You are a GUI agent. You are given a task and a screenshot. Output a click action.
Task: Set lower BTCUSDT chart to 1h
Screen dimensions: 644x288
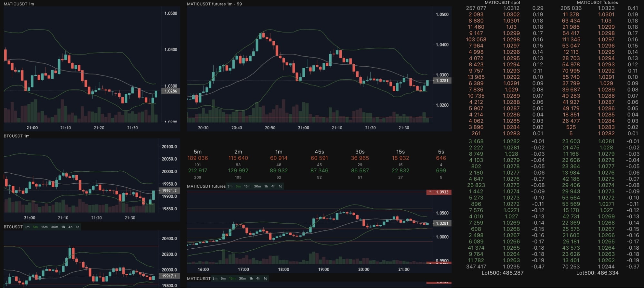63,227
